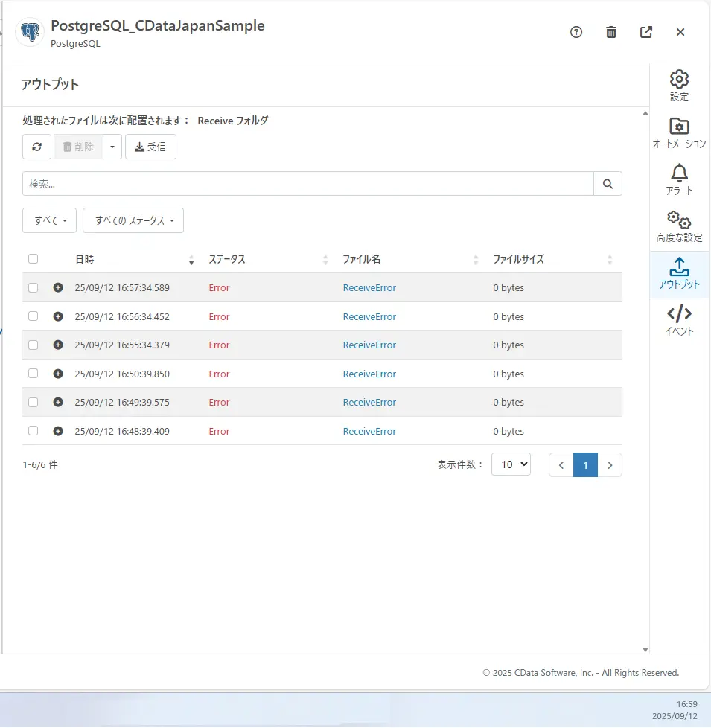Click the PostgreSQL elephant logo
The width and height of the screenshot is (711, 728).
pos(31,32)
